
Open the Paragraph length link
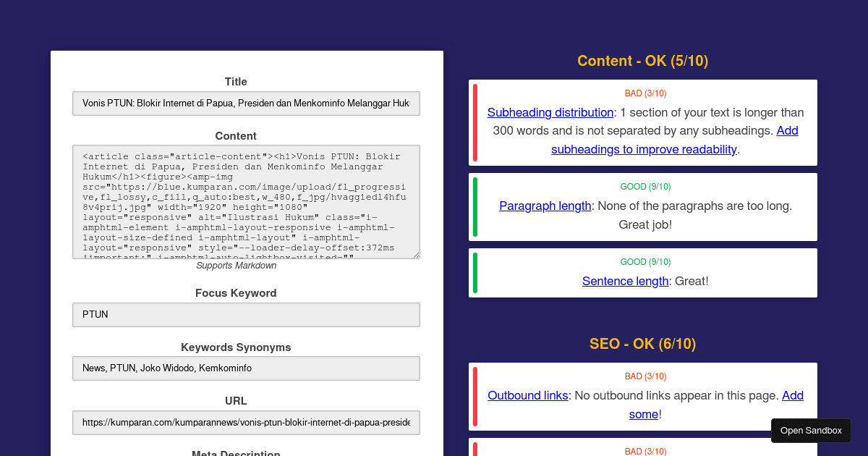tap(545, 206)
